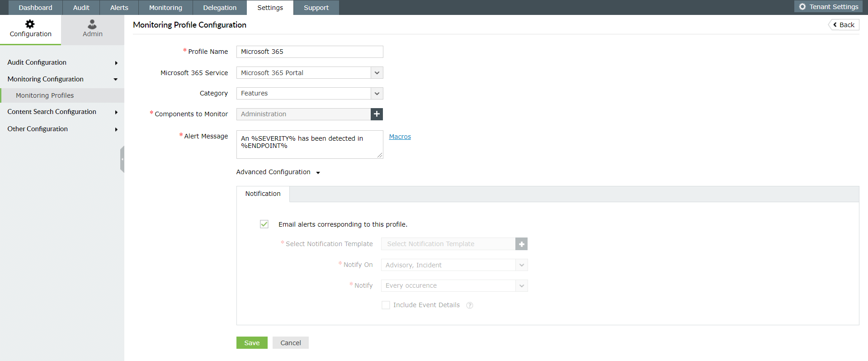Open the Microsoft 365 Service dropdown

click(310, 73)
